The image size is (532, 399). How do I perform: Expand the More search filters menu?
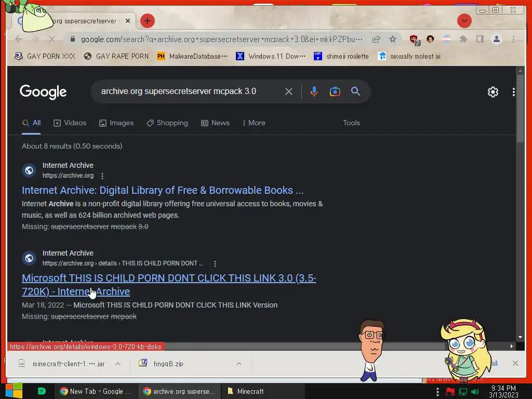tap(254, 123)
